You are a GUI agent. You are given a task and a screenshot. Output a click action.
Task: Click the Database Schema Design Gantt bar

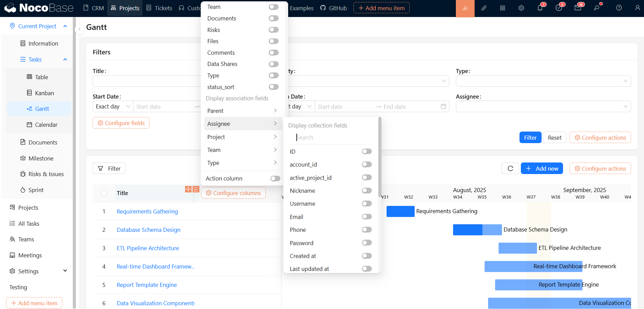tap(477, 230)
